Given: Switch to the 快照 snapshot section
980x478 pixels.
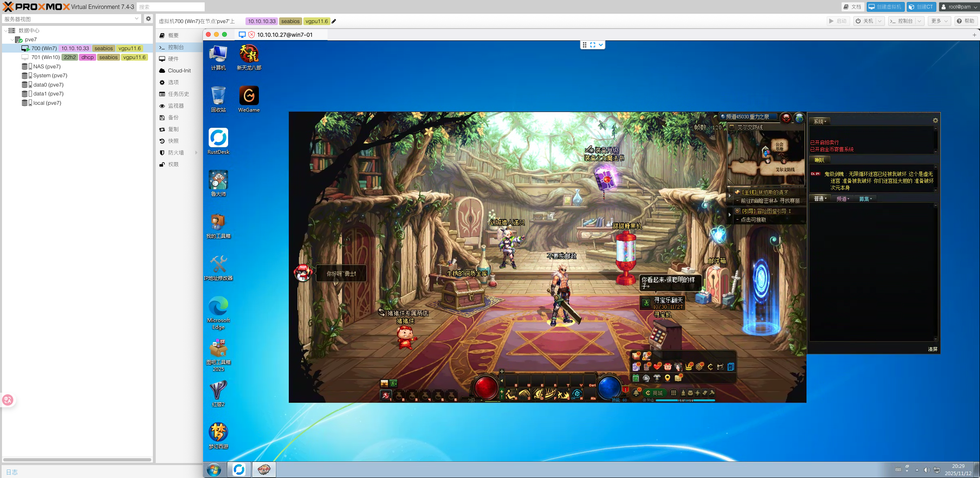Looking at the screenshot, I should 173,141.
